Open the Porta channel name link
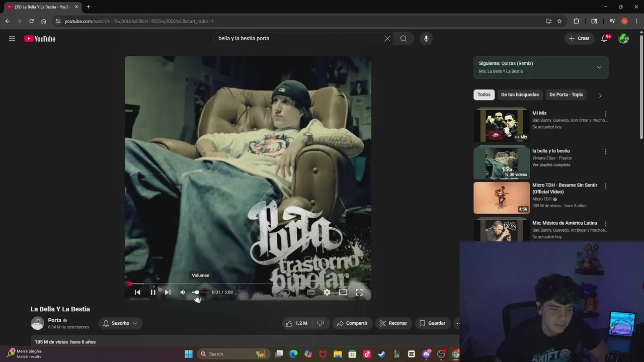 click(54, 320)
